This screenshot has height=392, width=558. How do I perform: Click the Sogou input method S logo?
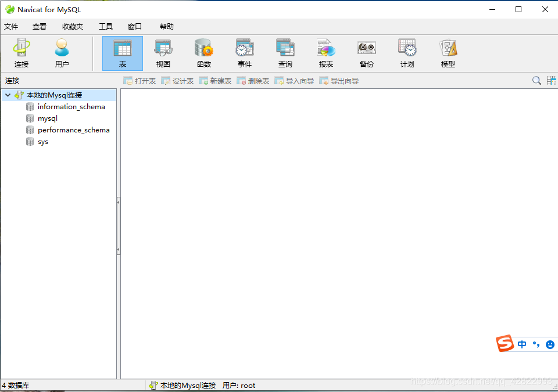tap(505, 343)
